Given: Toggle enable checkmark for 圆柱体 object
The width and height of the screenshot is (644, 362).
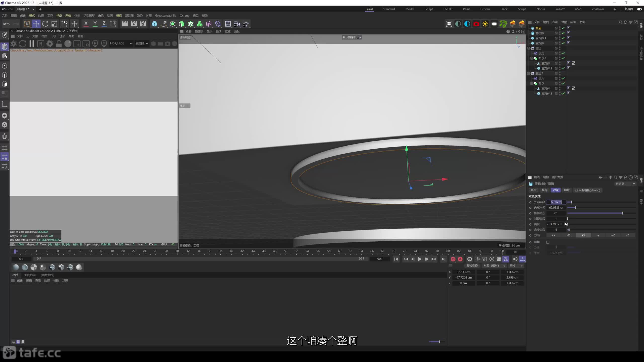Looking at the screenshot, I should pos(563,33).
